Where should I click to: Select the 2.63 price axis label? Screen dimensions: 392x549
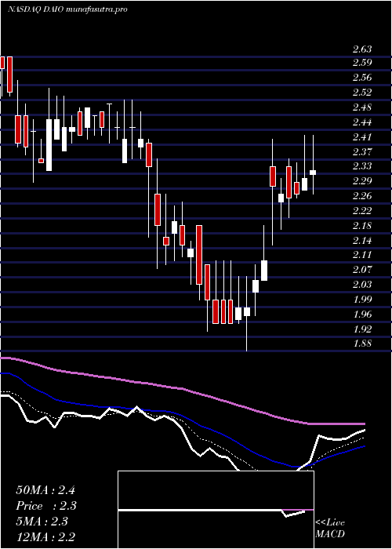362,49
